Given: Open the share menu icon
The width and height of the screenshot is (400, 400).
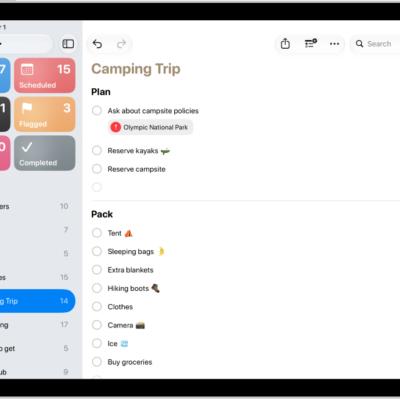Looking at the screenshot, I should point(285,44).
